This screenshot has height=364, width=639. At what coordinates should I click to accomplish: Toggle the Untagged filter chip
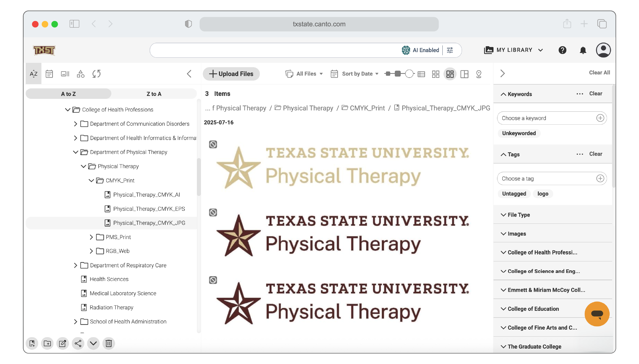514,194
